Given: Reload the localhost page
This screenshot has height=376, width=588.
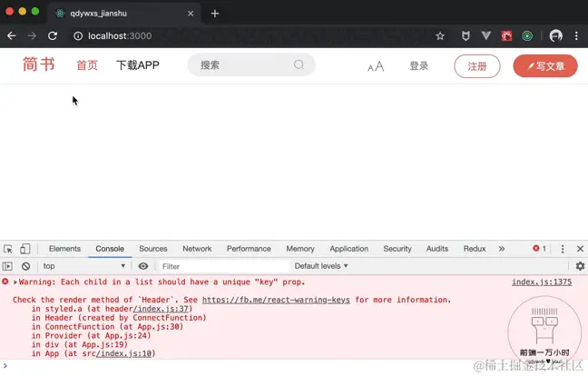Looking at the screenshot, I should pyautogui.click(x=53, y=35).
